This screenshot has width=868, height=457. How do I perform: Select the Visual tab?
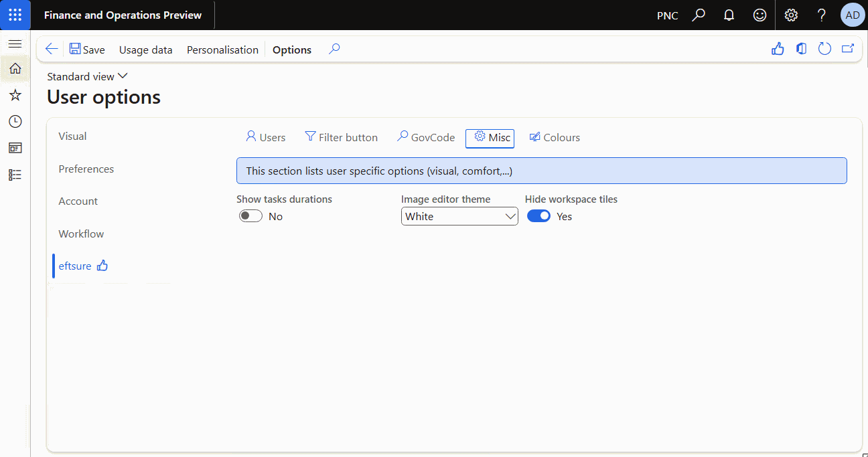(x=72, y=136)
